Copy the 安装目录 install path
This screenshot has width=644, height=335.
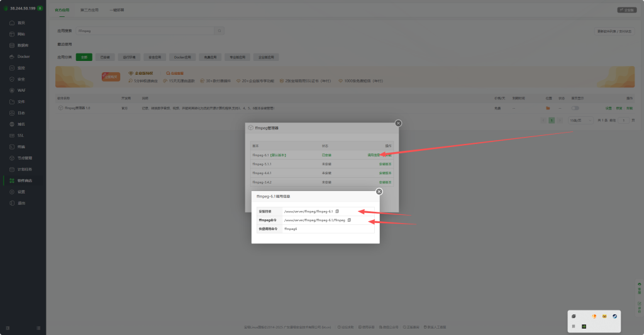pos(337,211)
